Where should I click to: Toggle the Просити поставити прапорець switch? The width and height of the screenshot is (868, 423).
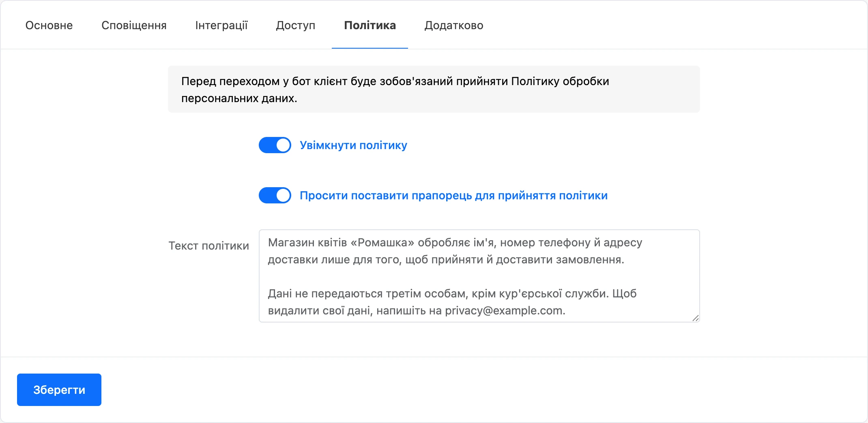point(275,195)
